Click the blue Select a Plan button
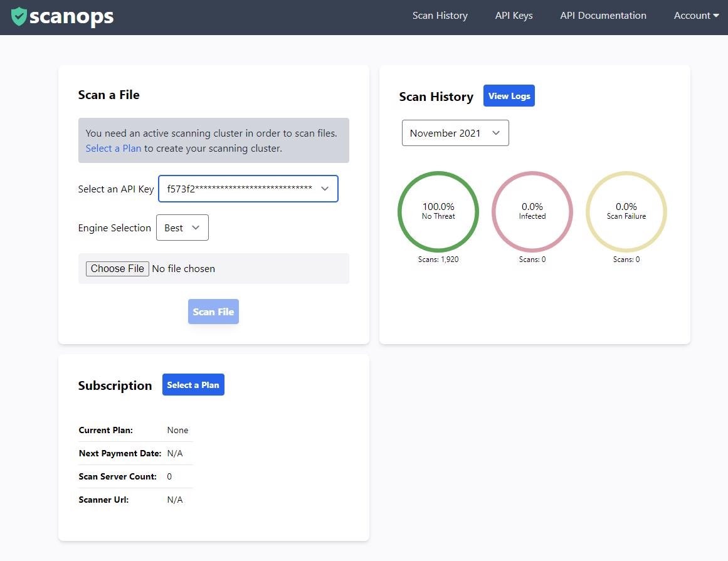This screenshot has width=728, height=561. pyautogui.click(x=193, y=385)
